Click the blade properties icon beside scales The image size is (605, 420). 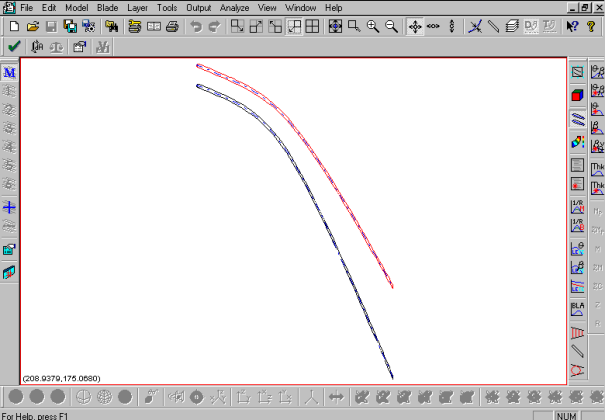(x=79, y=47)
